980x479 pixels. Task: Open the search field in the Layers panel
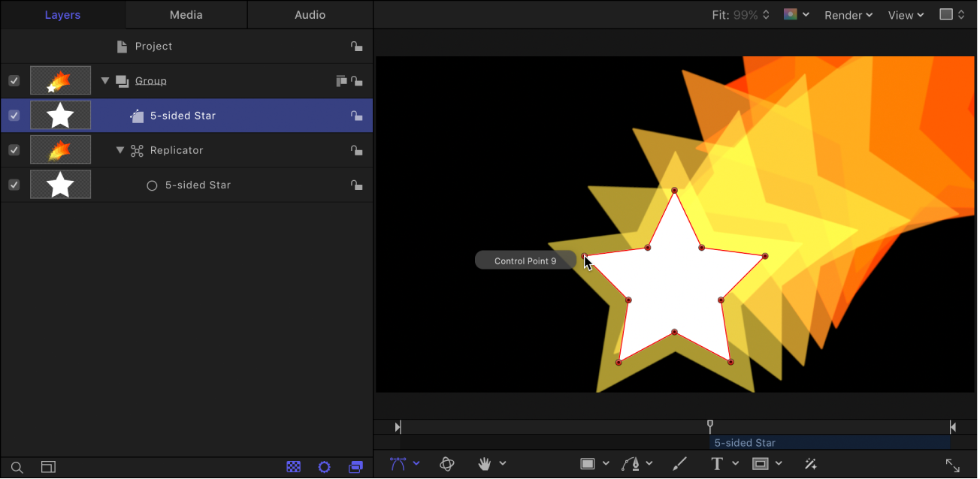pos(17,466)
